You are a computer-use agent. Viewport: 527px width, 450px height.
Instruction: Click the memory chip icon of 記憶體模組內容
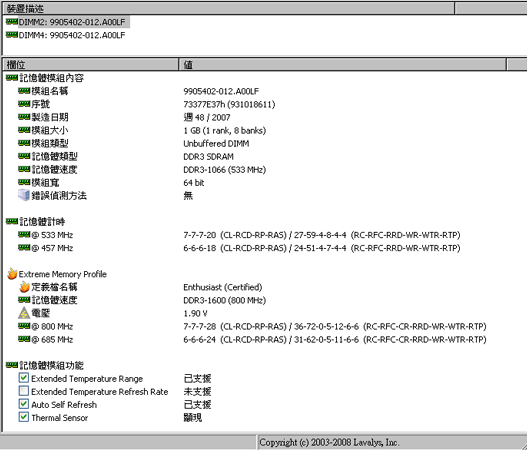coord(12,78)
